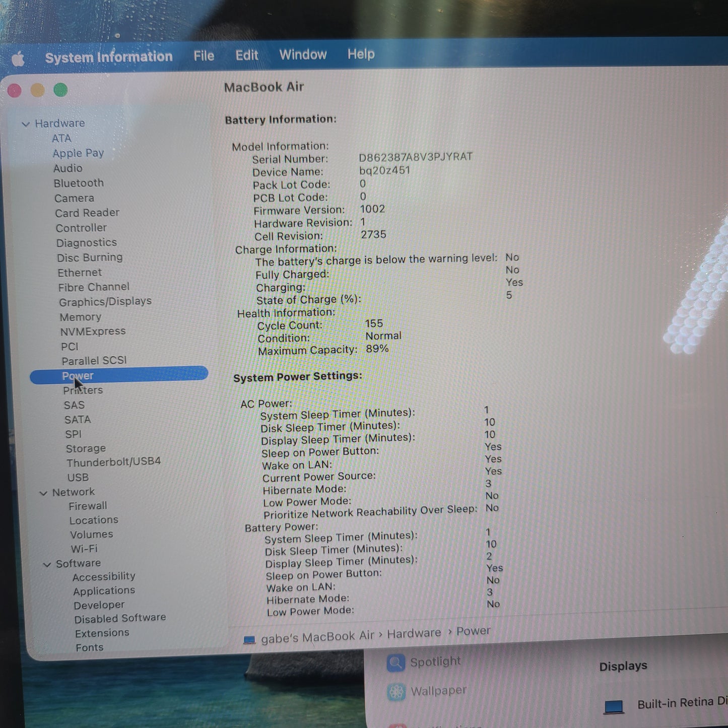Collapse the Network section chevron
Screen dimensions: 728x728
tap(43, 493)
